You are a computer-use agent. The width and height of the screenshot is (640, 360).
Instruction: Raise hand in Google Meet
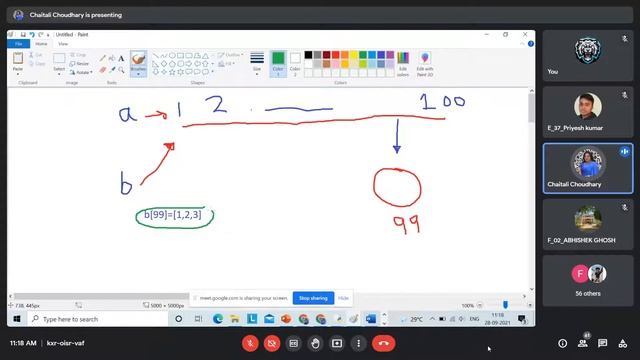pos(315,343)
